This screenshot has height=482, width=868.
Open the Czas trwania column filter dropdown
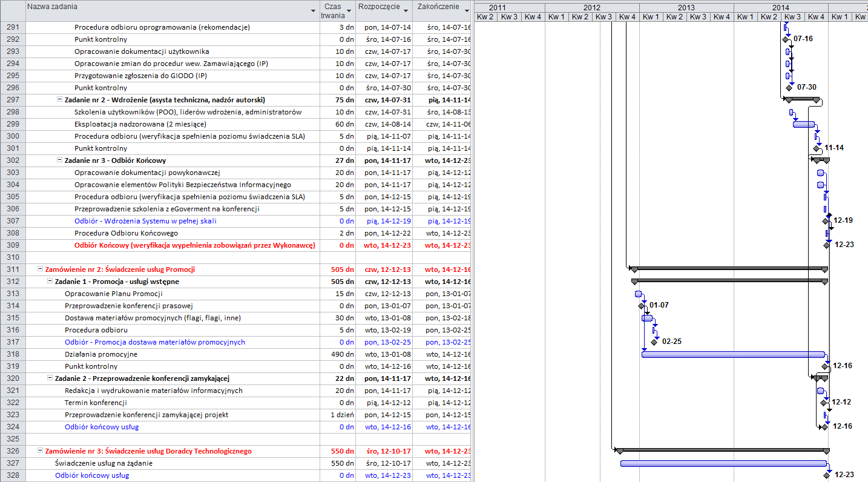pyautogui.click(x=347, y=11)
